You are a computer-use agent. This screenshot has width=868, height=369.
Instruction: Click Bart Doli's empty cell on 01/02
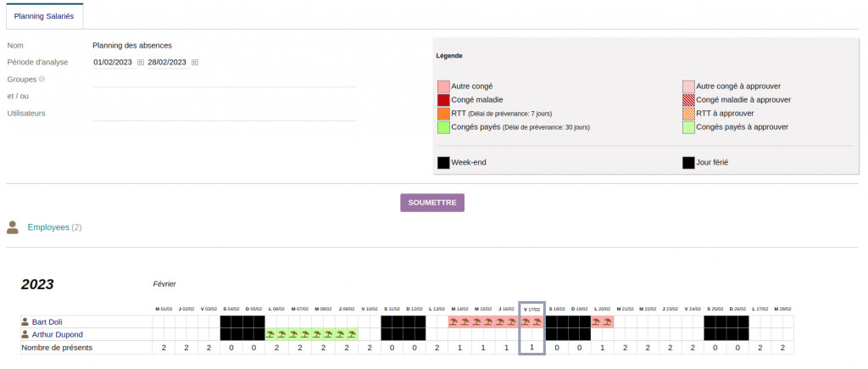pyautogui.click(x=164, y=321)
